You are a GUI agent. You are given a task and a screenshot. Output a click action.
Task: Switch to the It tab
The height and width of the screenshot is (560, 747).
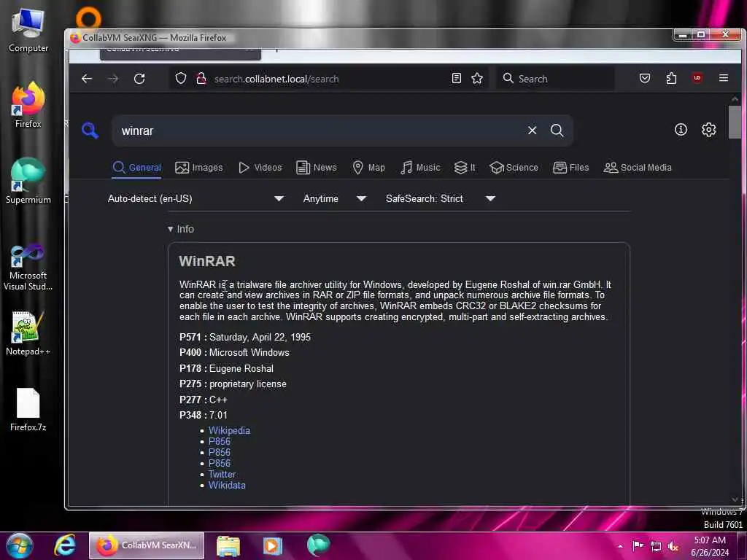coord(465,168)
